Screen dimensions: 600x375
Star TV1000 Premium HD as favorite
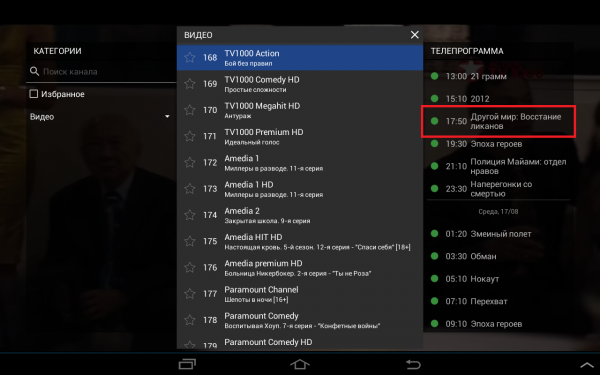(x=190, y=136)
